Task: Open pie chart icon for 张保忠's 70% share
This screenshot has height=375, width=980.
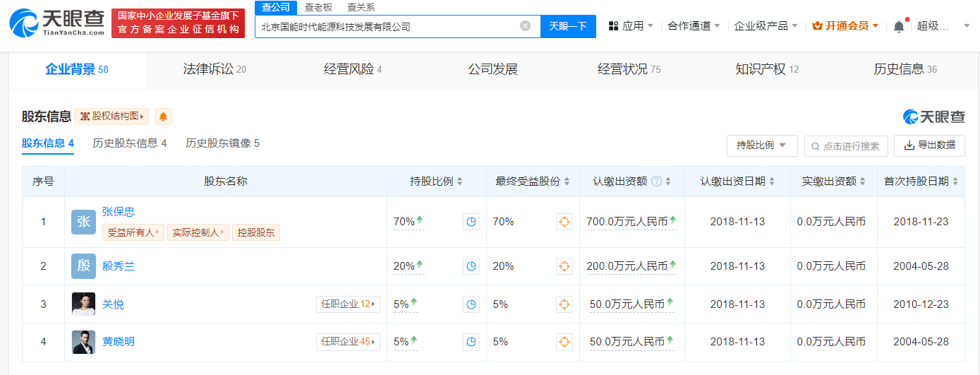Action: 471,222
